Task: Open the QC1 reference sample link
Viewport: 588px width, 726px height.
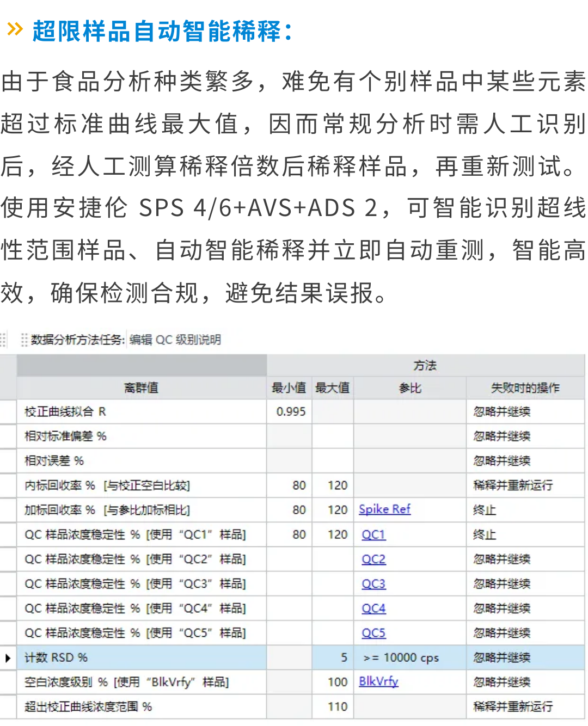Action: [373, 534]
